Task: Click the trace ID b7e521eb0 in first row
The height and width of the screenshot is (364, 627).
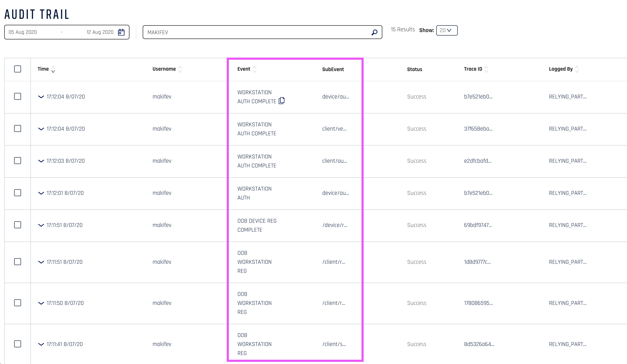Action: click(x=478, y=97)
